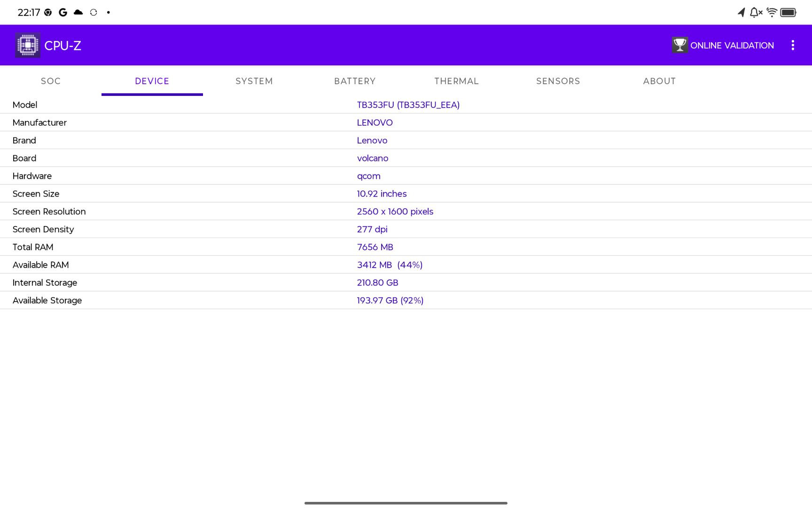This screenshot has height=508, width=812.
Task: Tap the Hardware row label
Action: [32, 176]
